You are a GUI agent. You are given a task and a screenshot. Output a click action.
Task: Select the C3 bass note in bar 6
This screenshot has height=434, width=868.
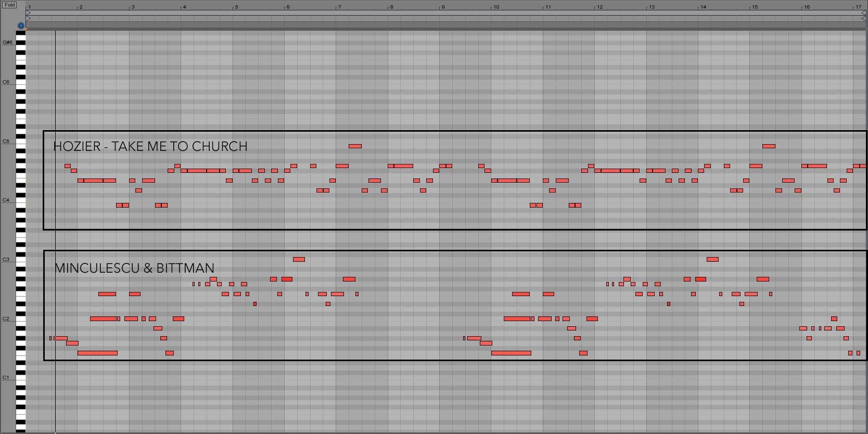click(299, 259)
